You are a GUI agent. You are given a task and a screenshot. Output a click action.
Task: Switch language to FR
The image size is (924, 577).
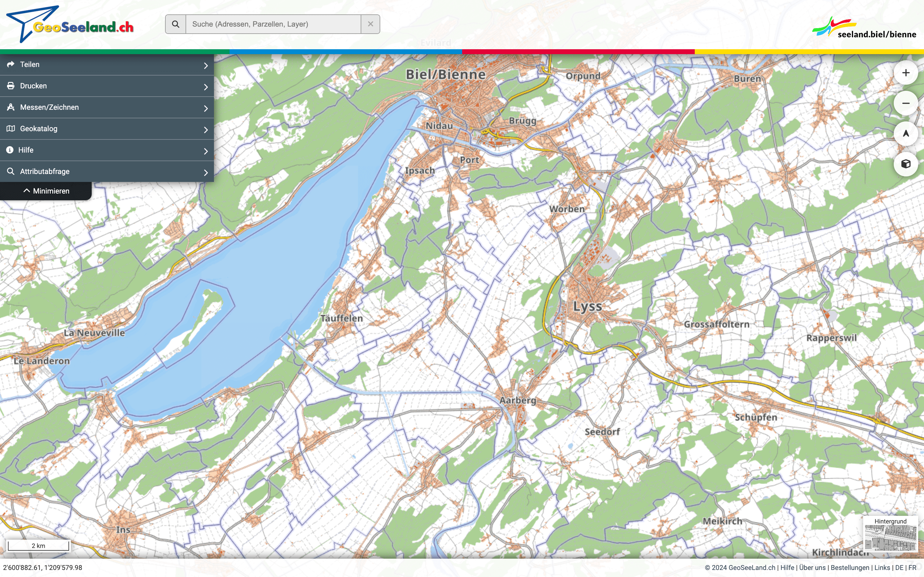coord(912,568)
